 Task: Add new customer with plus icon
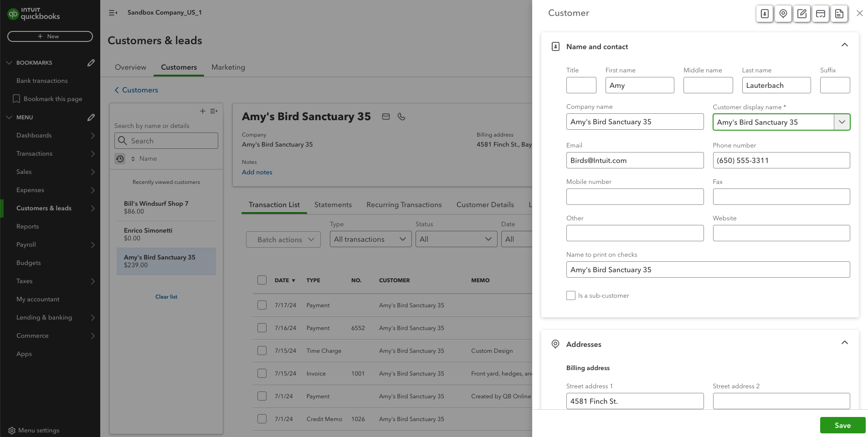pos(203,111)
